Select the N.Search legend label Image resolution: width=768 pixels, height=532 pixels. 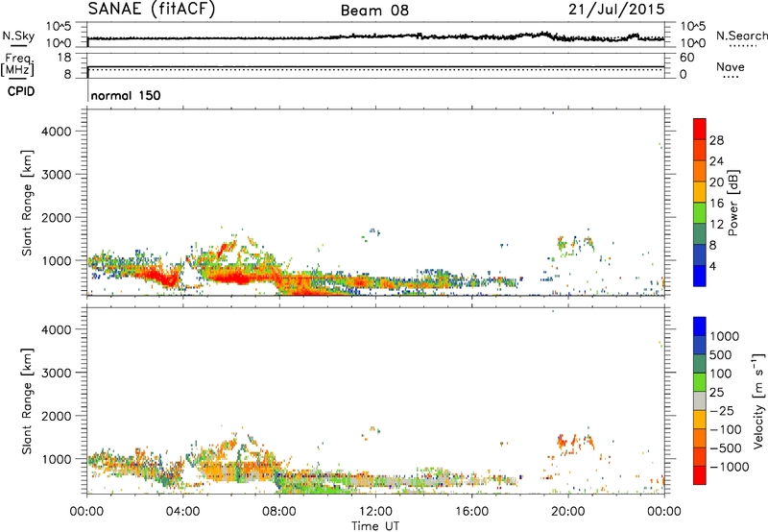741,36
